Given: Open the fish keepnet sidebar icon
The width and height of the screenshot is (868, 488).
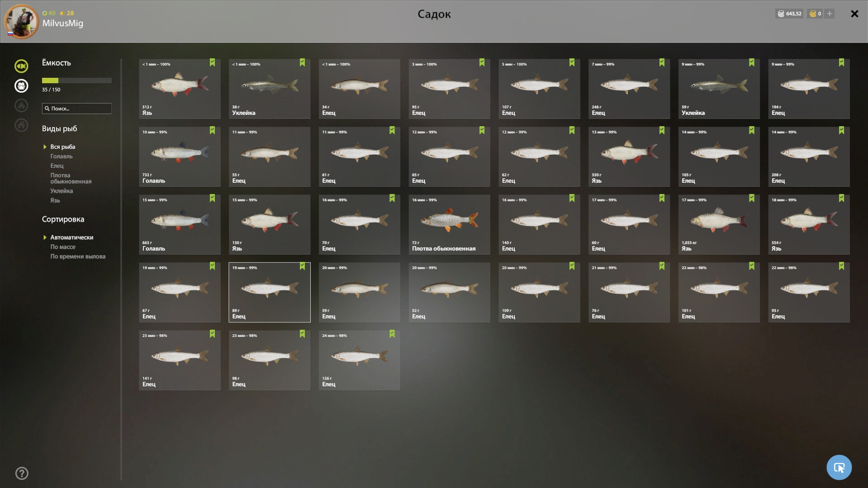Looking at the screenshot, I should pos(21,66).
